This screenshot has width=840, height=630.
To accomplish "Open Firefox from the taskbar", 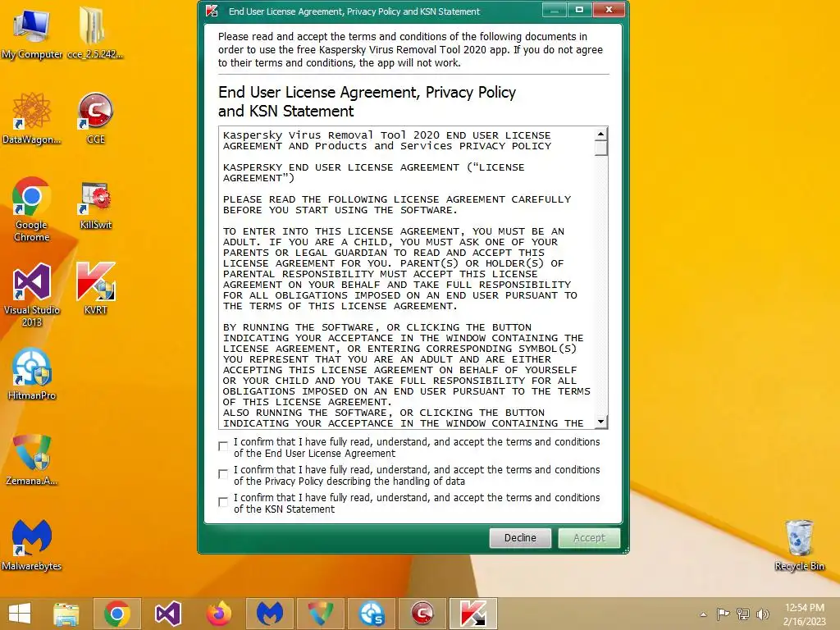I will click(218, 614).
